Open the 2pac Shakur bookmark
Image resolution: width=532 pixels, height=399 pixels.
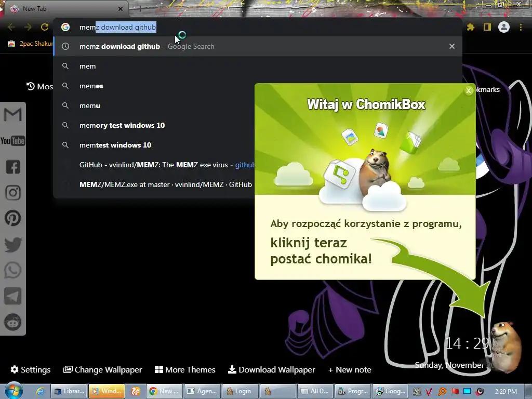31,44
